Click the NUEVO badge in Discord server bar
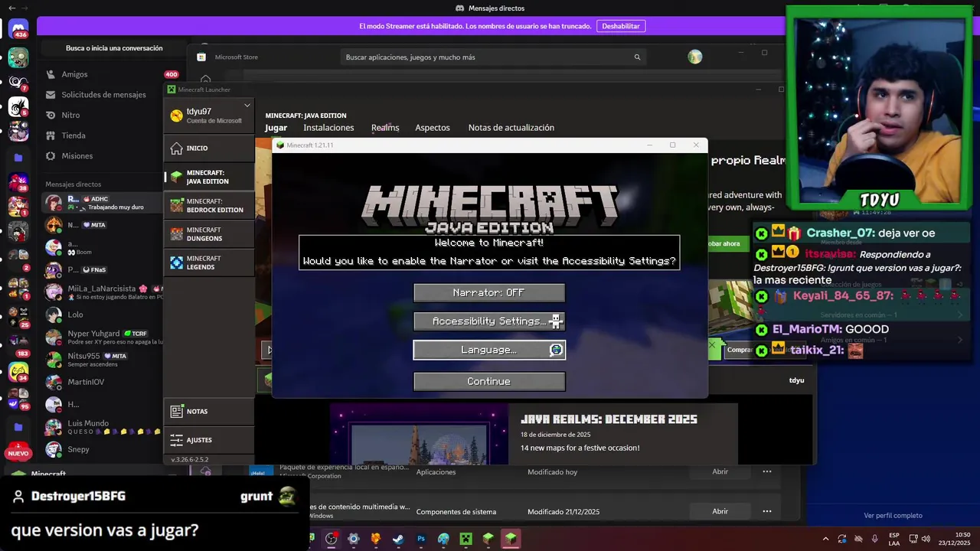The image size is (980, 551). pos(18,453)
